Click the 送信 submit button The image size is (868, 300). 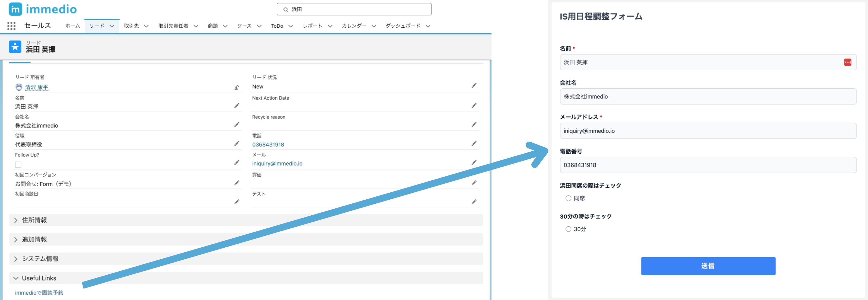[x=708, y=266]
